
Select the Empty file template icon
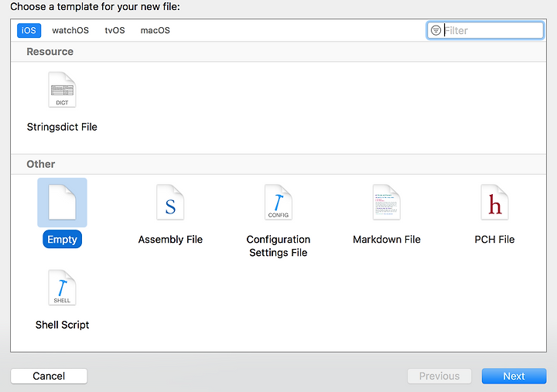click(62, 203)
